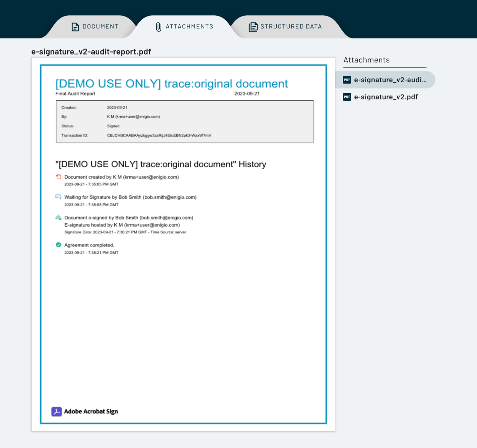Select e-signature_v2-audit report in attachments list
The width and height of the screenshot is (477, 448).
[390, 80]
